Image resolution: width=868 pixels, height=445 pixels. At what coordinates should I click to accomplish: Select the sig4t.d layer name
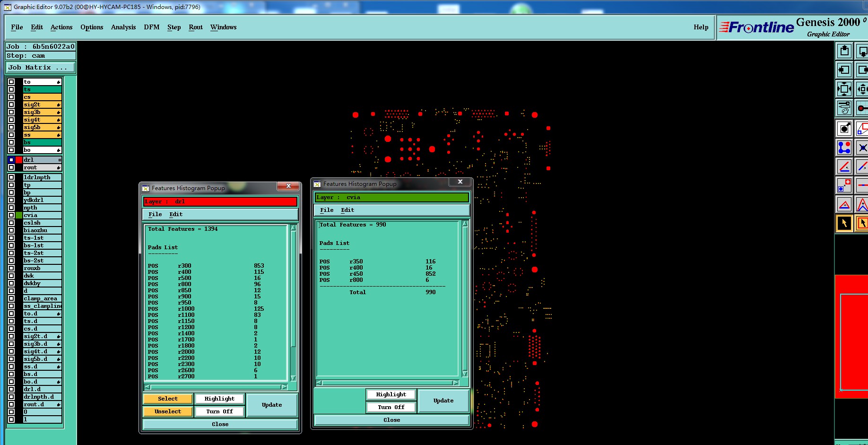(x=43, y=351)
